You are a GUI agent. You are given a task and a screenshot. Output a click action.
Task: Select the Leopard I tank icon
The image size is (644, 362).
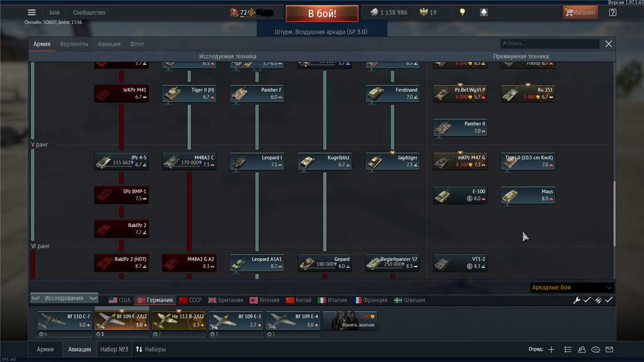tap(257, 161)
